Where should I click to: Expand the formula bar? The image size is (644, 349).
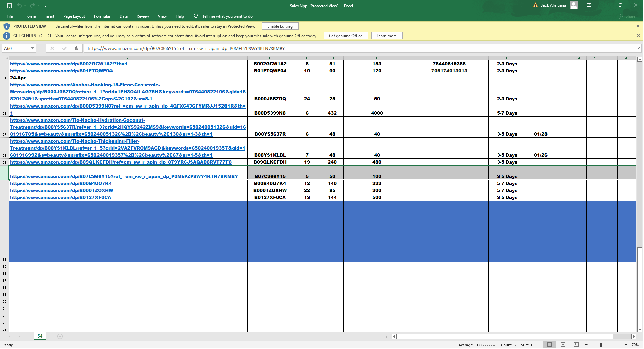tap(639, 49)
